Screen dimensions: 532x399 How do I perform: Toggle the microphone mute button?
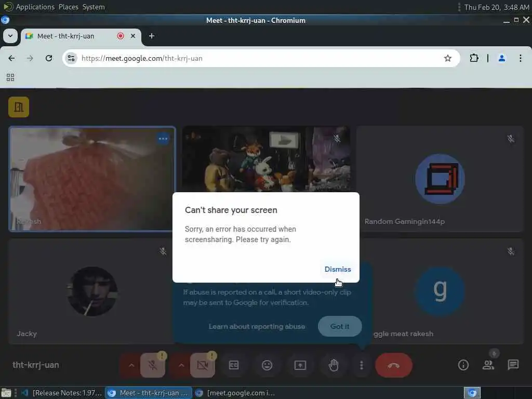(x=153, y=365)
